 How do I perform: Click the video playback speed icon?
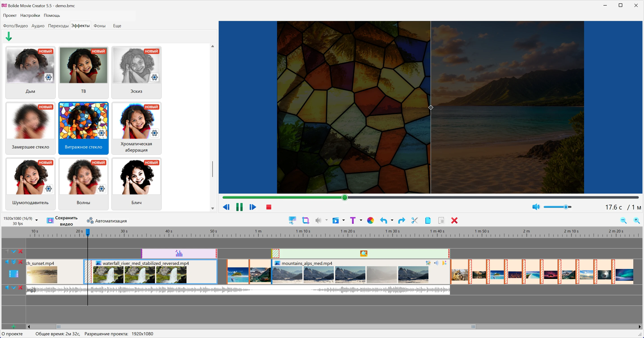click(x=335, y=220)
